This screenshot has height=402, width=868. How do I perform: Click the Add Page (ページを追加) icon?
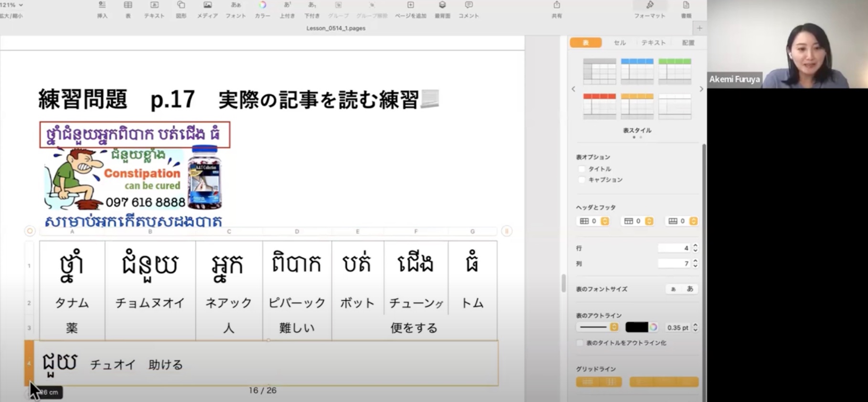click(410, 6)
